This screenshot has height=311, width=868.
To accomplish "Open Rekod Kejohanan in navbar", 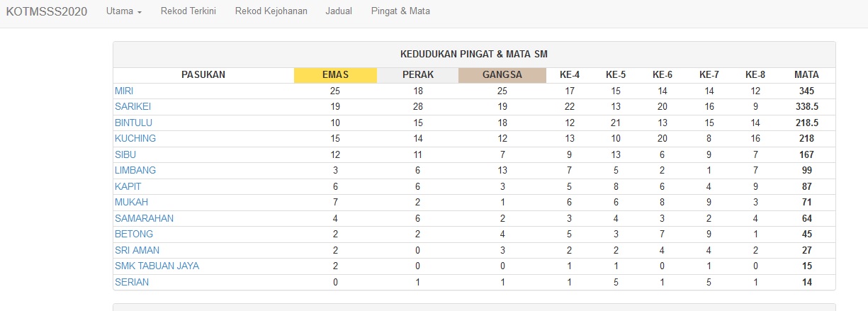I will tap(271, 11).
